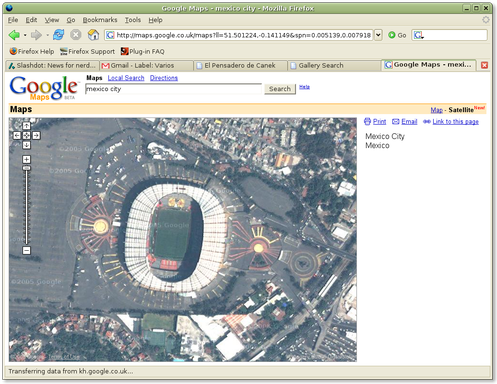This screenshot has height=384, width=497.
Task: Close the current tab with red X
Action: point(484,65)
